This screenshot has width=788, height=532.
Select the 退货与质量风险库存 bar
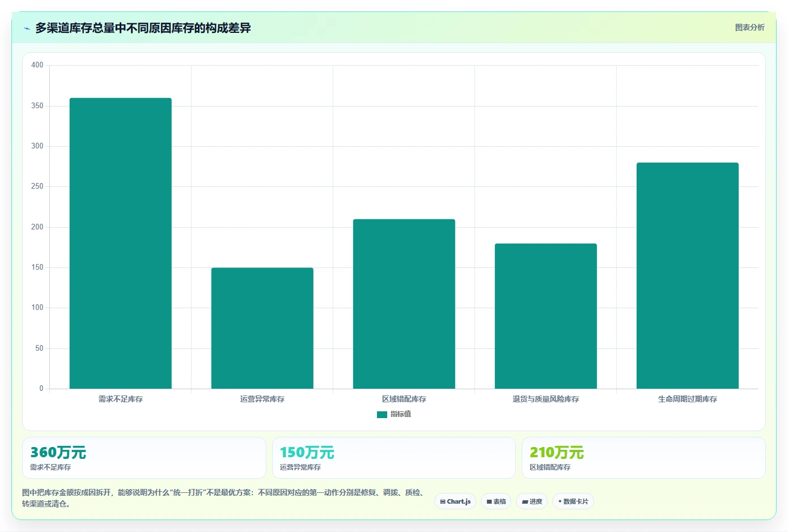point(545,316)
